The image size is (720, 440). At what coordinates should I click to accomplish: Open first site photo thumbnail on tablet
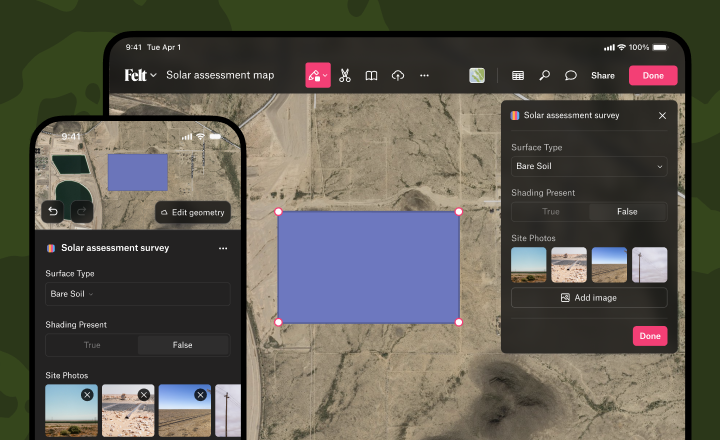click(529, 265)
